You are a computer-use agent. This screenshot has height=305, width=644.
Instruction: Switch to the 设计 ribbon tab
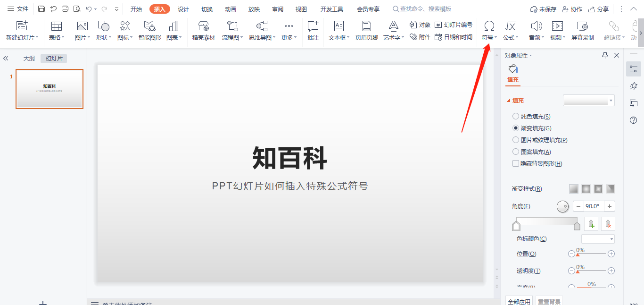tap(183, 8)
